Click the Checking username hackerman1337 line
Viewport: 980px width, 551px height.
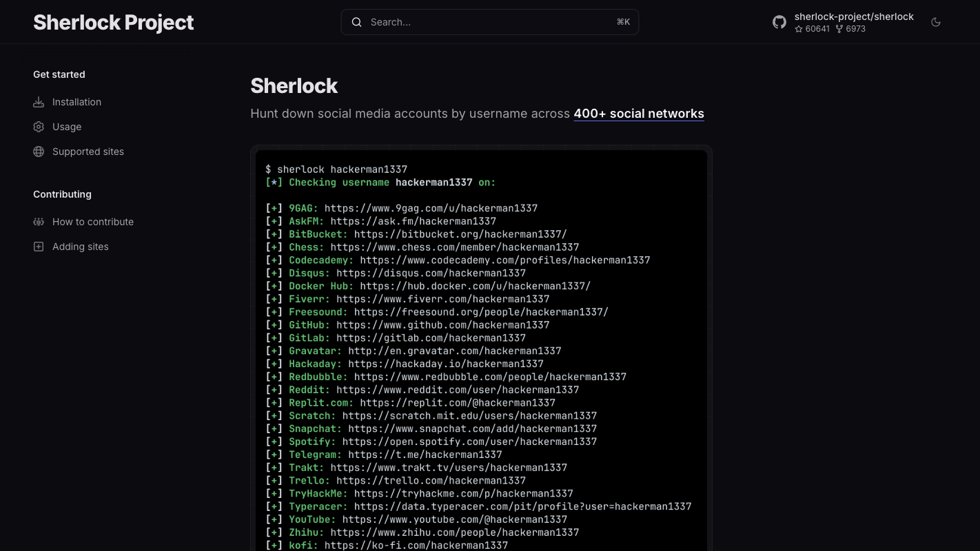coord(380,183)
